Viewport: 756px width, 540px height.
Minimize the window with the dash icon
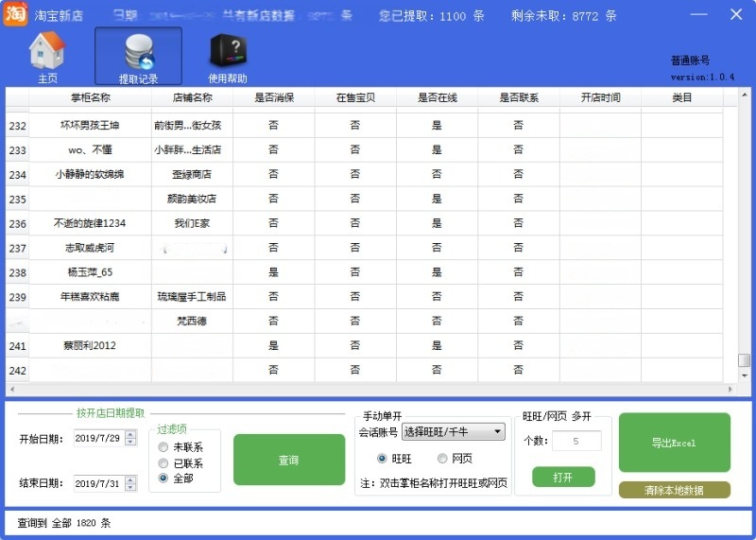[697, 15]
